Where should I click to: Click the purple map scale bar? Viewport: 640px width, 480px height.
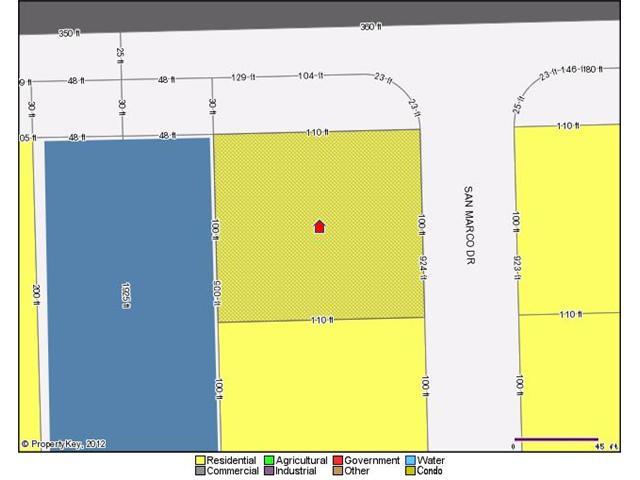pyautogui.click(x=556, y=439)
